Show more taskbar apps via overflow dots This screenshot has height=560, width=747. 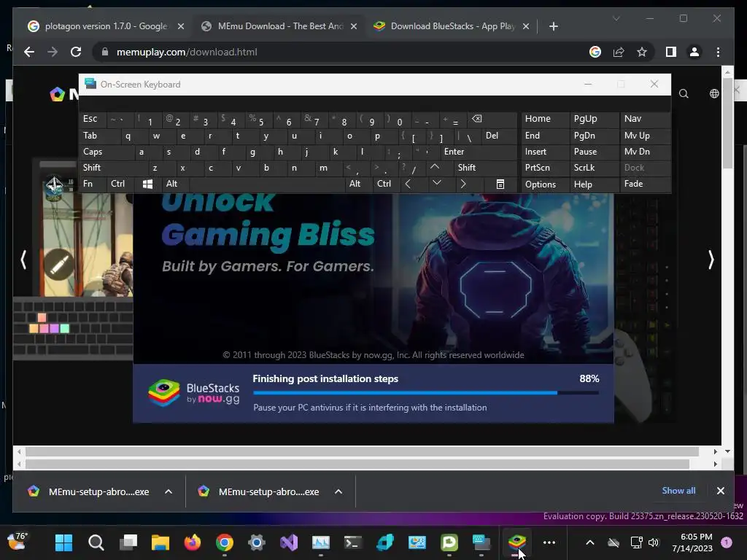pyautogui.click(x=549, y=542)
